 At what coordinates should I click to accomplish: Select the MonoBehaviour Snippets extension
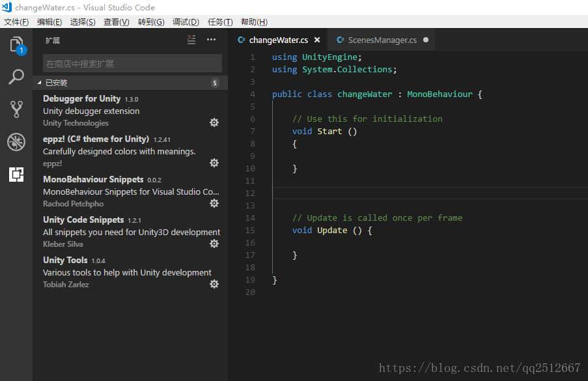pyautogui.click(x=130, y=191)
